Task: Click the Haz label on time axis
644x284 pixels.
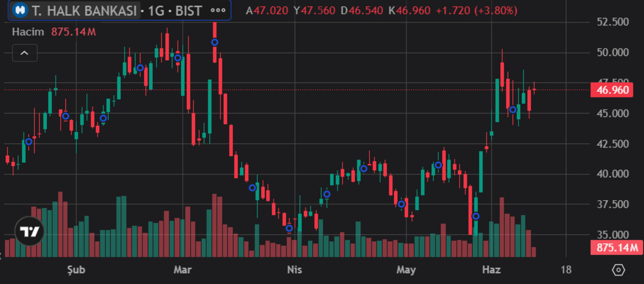Action: point(491,269)
